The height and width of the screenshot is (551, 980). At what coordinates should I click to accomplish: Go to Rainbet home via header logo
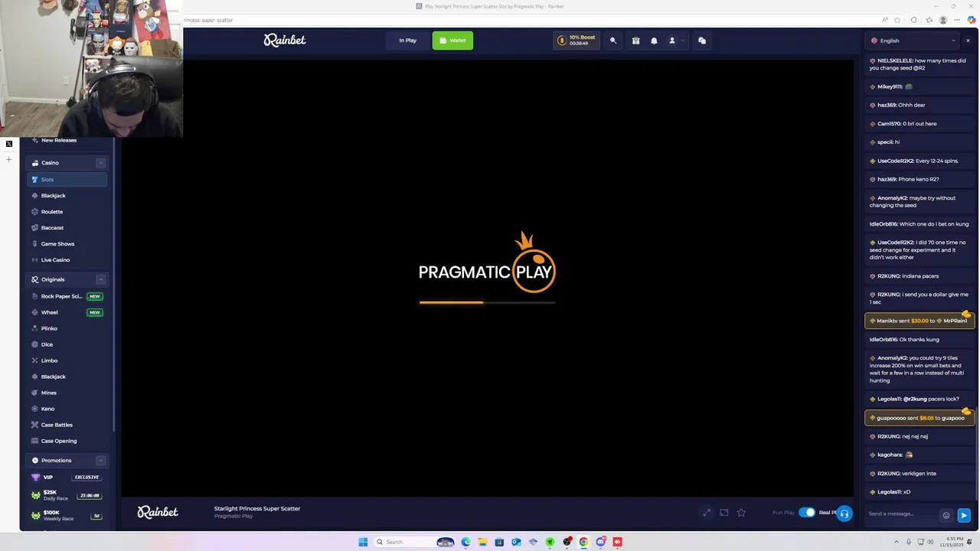click(285, 41)
